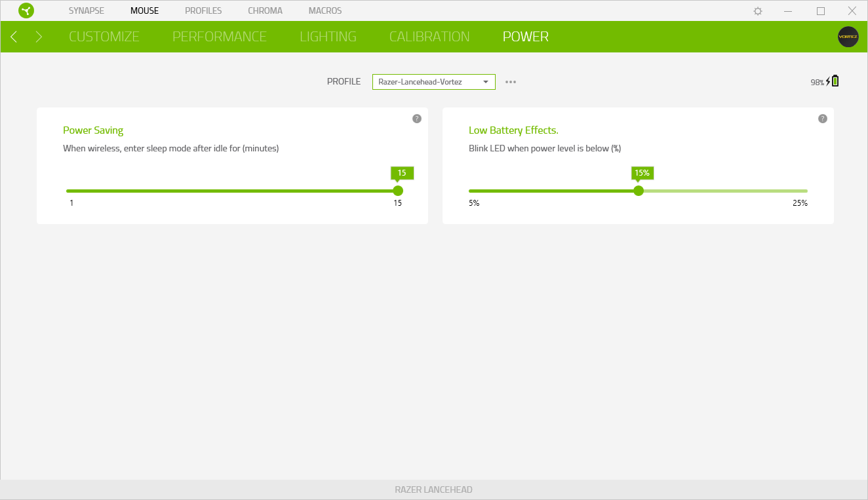Select the MOUSE tab
The width and height of the screenshot is (868, 500).
point(144,10)
